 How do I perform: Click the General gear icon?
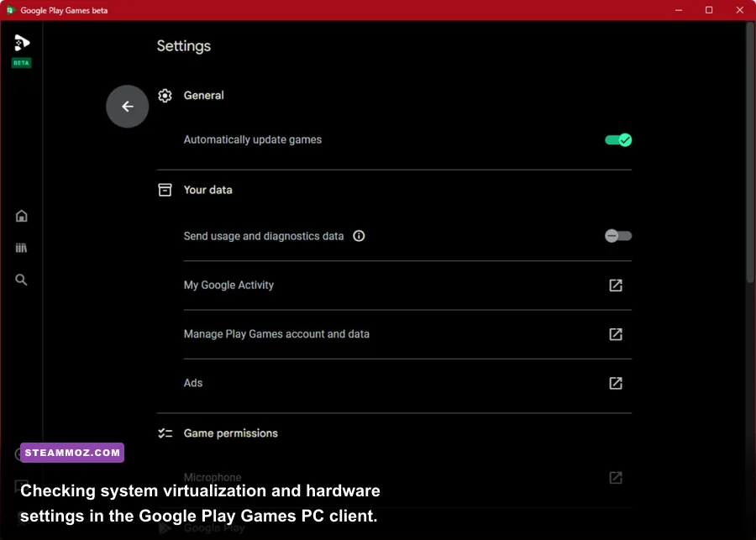point(165,96)
